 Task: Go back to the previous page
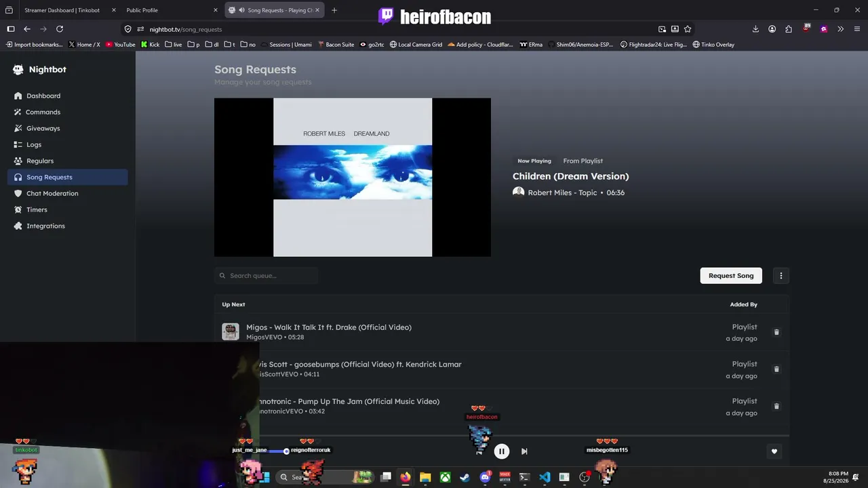27,29
